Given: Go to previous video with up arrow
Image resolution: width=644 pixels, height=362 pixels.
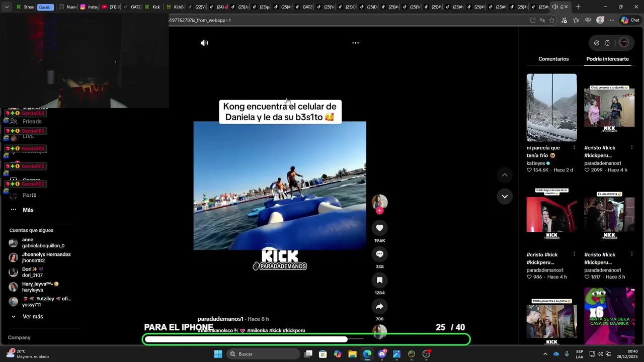Looking at the screenshot, I should (x=505, y=175).
